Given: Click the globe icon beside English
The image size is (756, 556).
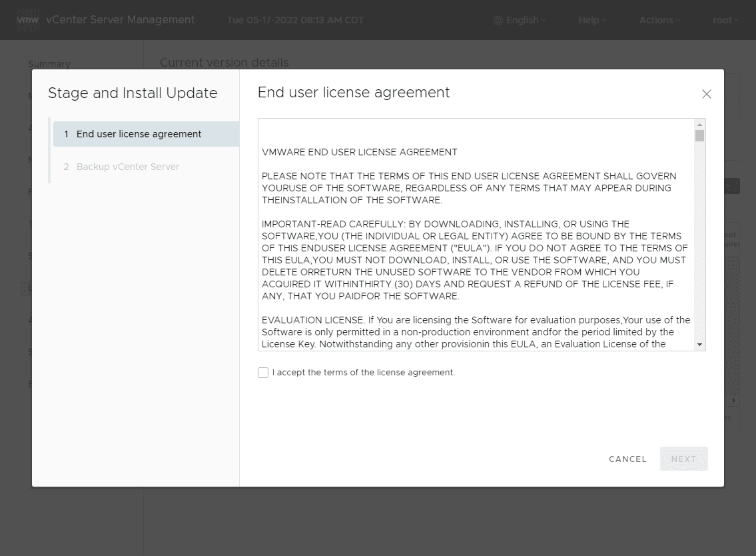Looking at the screenshot, I should click(498, 21).
